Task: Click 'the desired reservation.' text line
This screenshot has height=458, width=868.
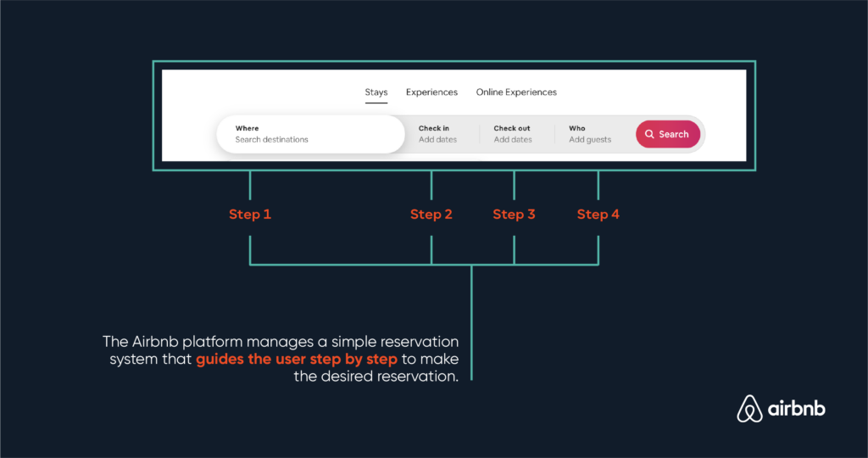Action: (376, 377)
